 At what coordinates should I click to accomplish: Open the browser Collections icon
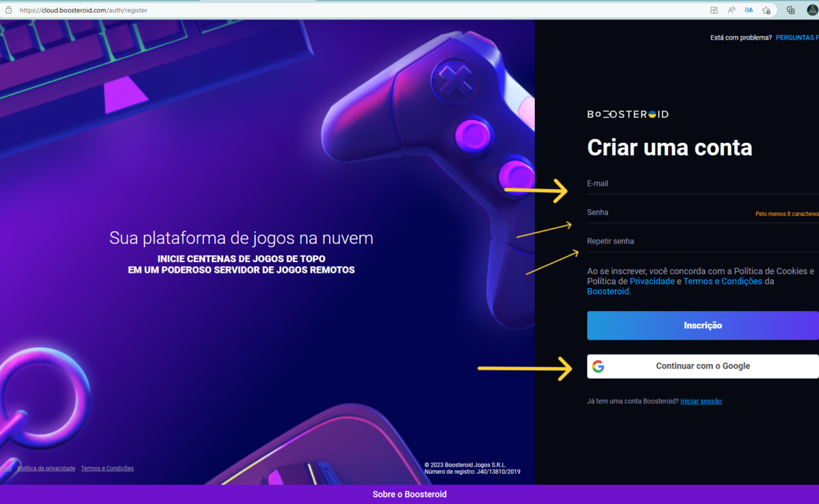pos(791,10)
